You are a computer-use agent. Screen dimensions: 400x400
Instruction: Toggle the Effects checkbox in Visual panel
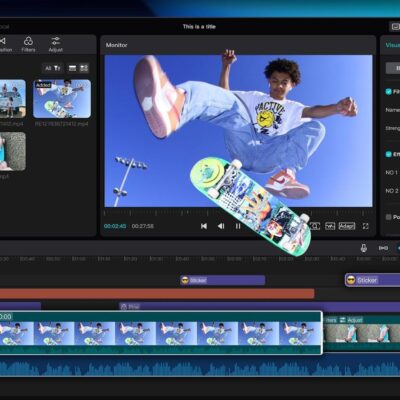tap(388, 154)
